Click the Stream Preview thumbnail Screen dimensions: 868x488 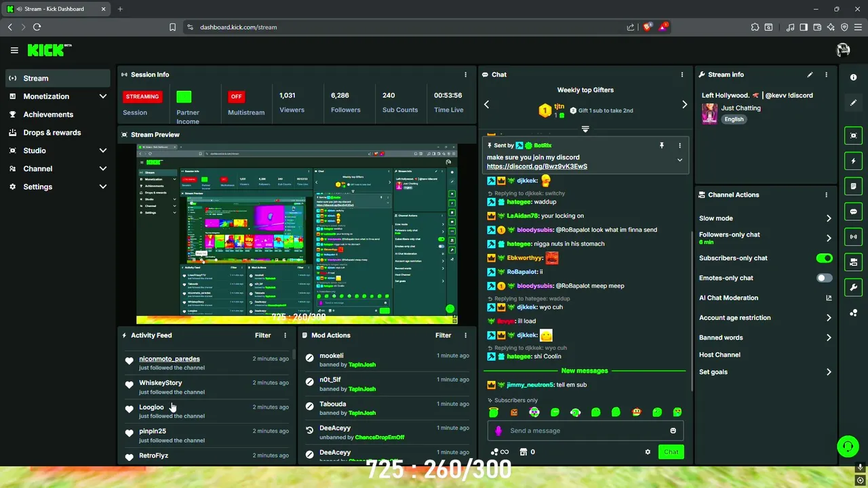pyautogui.click(x=297, y=234)
